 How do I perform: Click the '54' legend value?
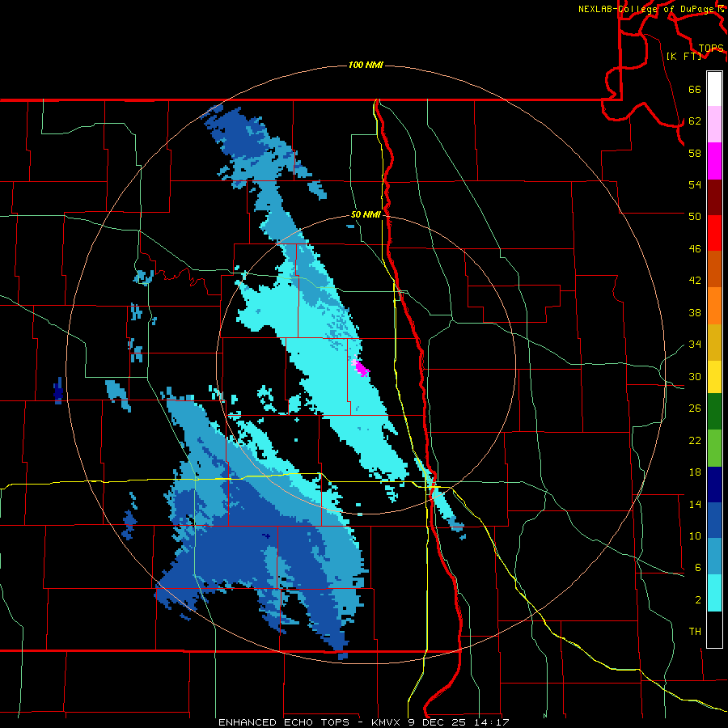point(695,184)
